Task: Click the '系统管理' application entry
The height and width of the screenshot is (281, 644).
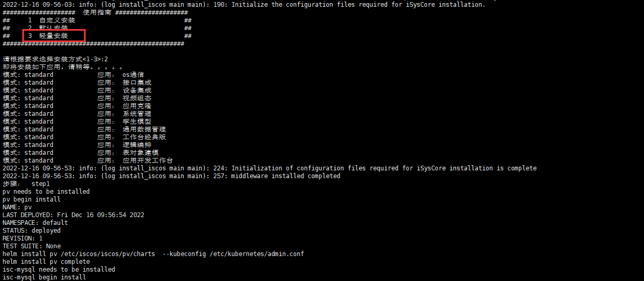Action: pos(136,114)
